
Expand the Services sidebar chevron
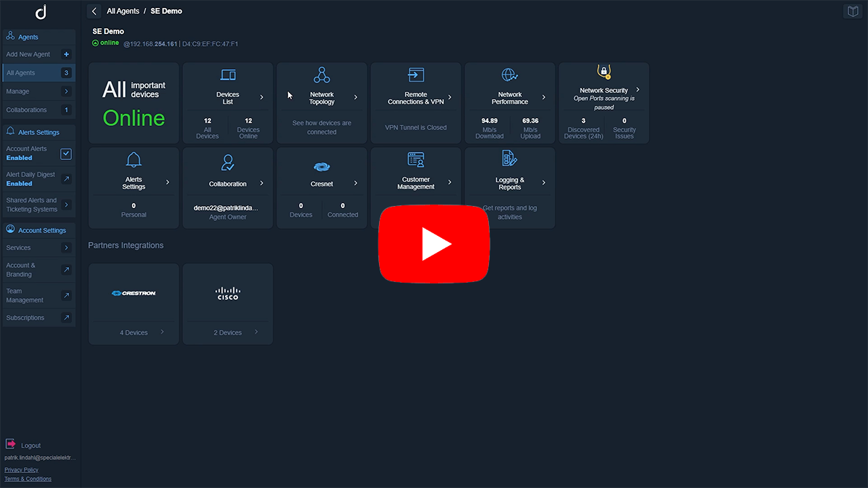pos(66,248)
